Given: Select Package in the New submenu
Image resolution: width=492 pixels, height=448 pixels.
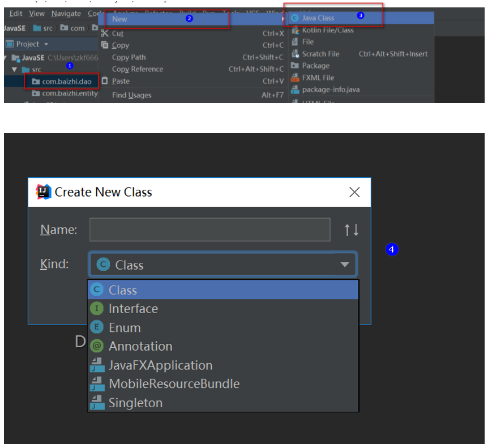Looking at the screenshot, I should (x=361, y=66).
